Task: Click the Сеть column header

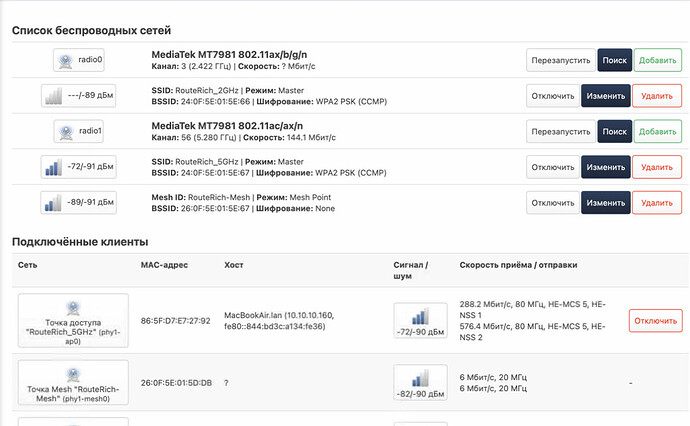Action: (28, 265)
